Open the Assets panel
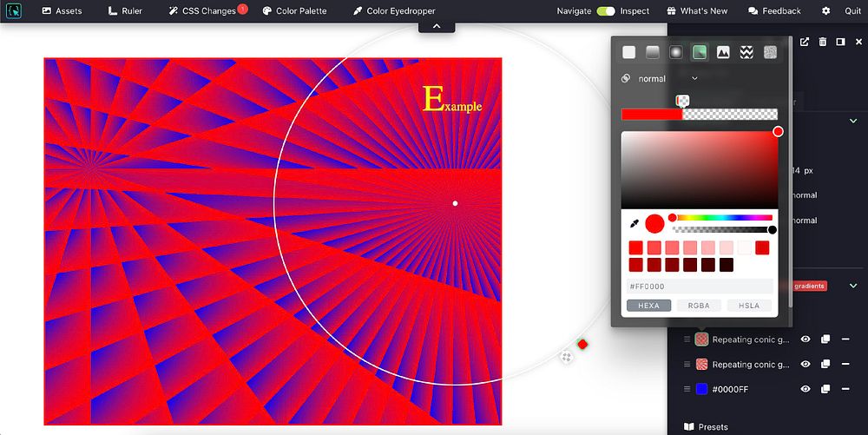This screenshot has width=868, height=435. [x=62, y=10]
